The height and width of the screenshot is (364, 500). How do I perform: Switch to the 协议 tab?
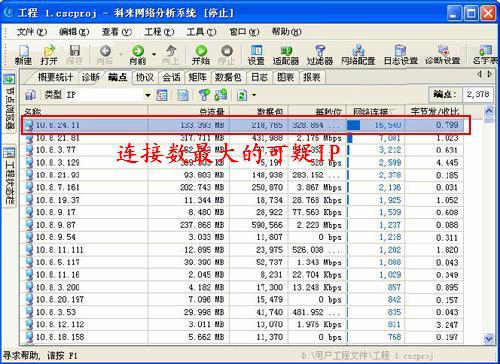[x=145, y=78]
